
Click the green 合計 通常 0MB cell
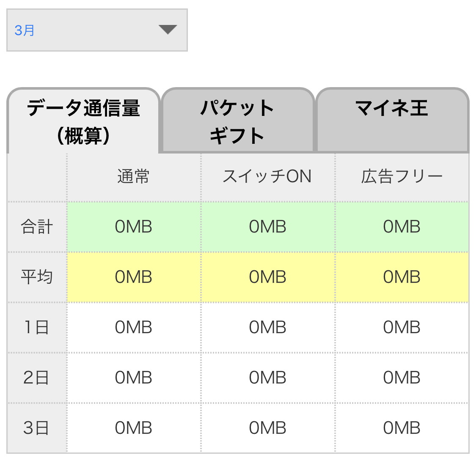point(134,227)
